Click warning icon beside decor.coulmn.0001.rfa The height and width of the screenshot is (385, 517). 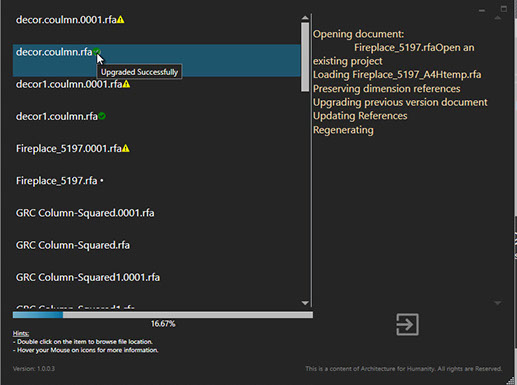(x=121, y=20)
